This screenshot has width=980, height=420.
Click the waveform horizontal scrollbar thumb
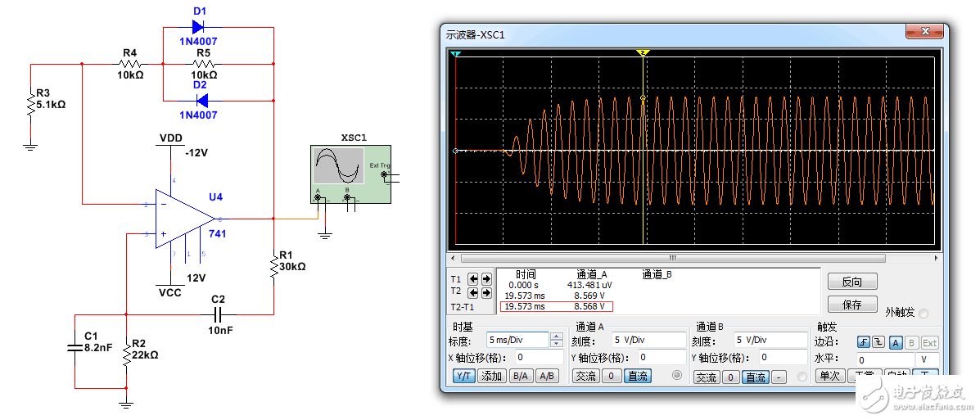click(673, 258)
